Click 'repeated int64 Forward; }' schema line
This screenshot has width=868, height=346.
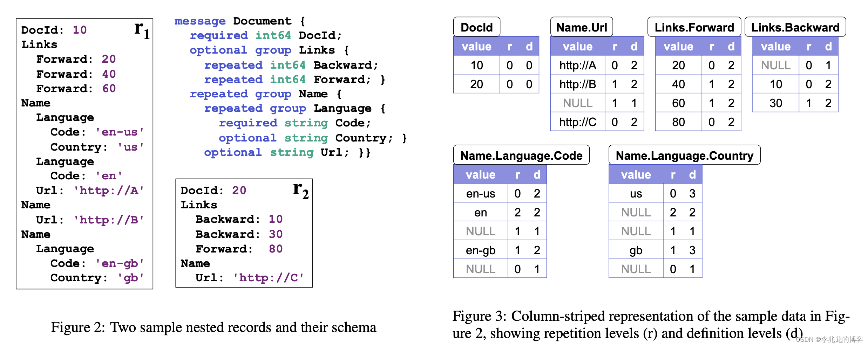295,79
